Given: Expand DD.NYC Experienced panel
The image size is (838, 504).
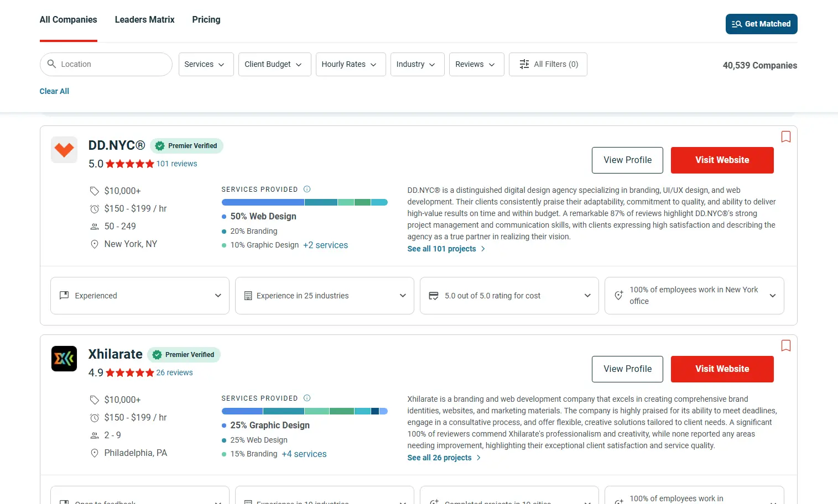Looking at the screenshot, I should tap(140, 296).
